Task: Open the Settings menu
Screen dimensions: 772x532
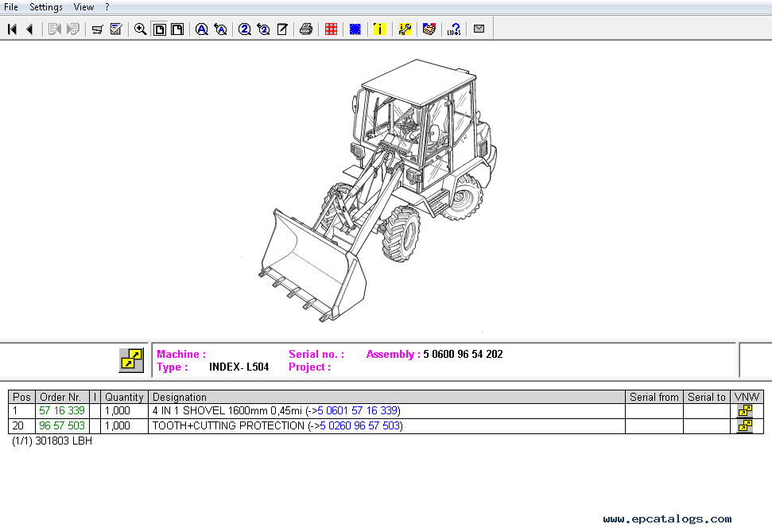Action: pos(46,7)
